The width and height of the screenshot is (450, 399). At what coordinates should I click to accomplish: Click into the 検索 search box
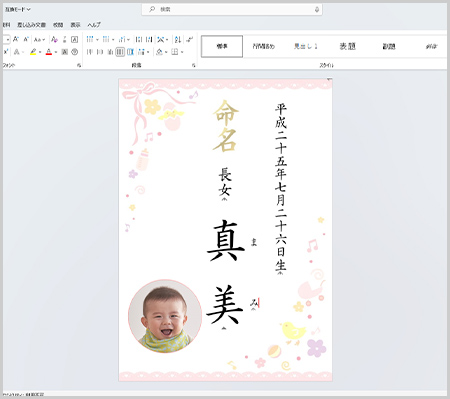(x=232, y=9)
